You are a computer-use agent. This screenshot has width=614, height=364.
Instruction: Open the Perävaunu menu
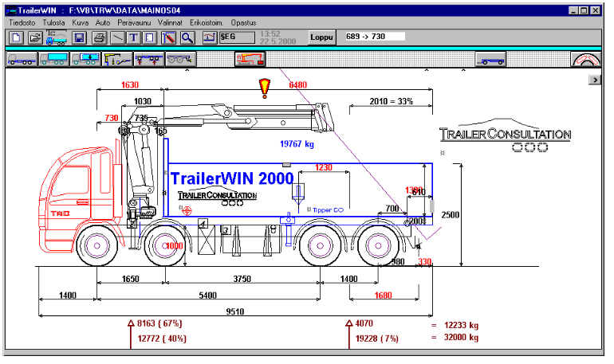tap(133, 23)
